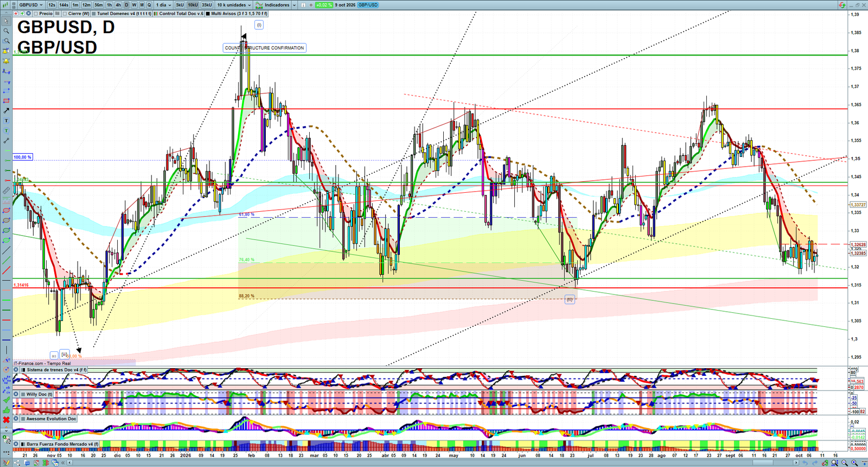
Task: Click the green checkmark icon in sidebar
Action: 7,400
